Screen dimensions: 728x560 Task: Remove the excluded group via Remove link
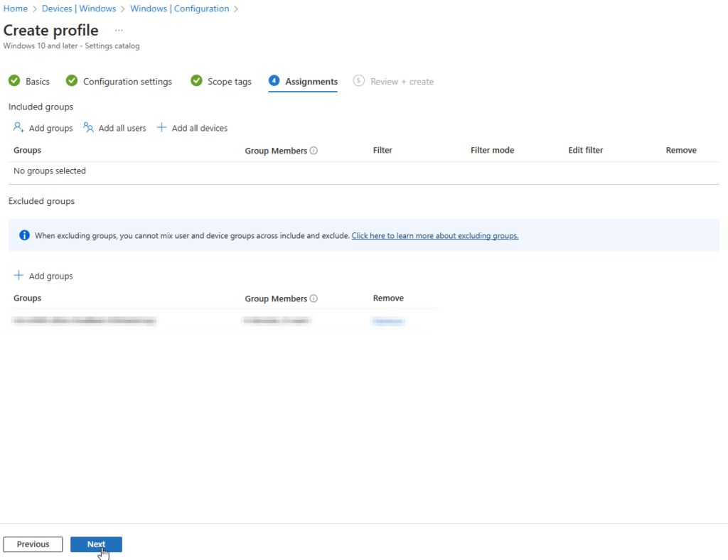click(388, 321)
